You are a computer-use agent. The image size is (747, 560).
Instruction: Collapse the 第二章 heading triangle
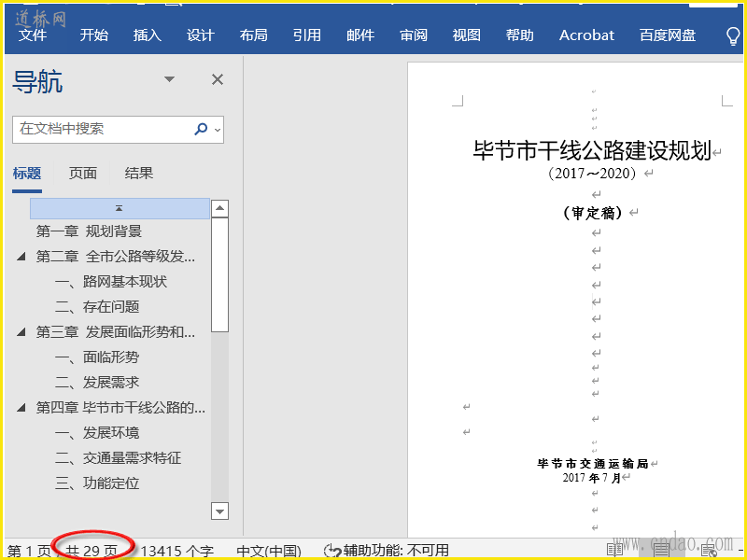coord(21,257)
